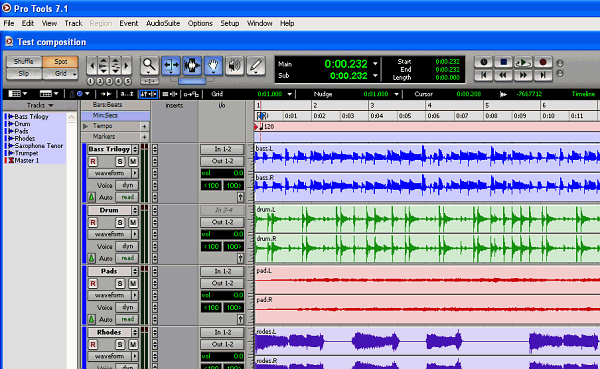Screen dimensions: 600x369
Task: Open the Setup menu
Action: [x=230, y=23]
